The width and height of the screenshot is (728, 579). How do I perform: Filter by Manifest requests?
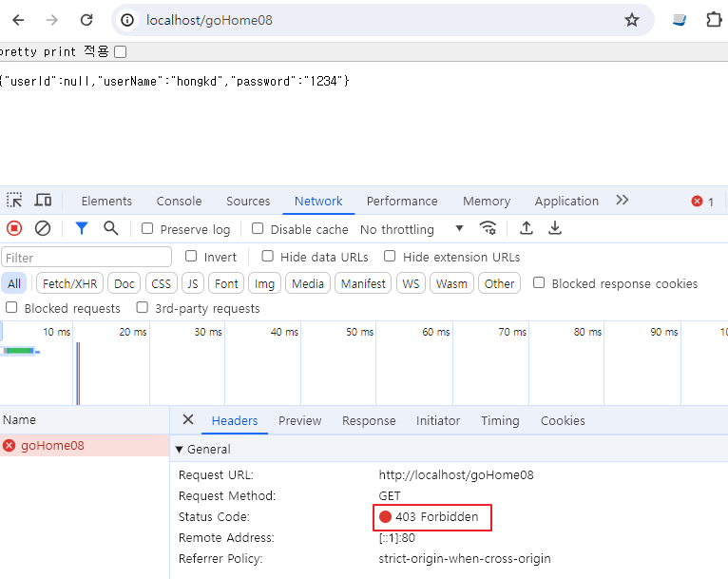363,283
